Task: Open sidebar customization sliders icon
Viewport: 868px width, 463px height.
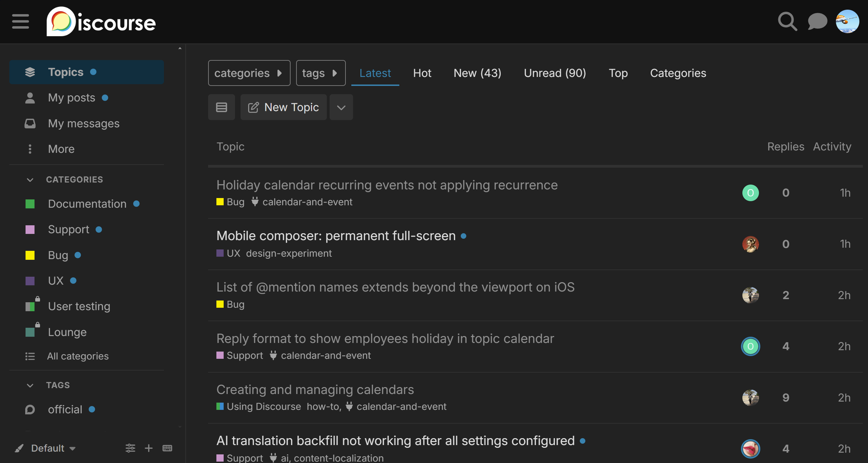Action: [130, 448]
